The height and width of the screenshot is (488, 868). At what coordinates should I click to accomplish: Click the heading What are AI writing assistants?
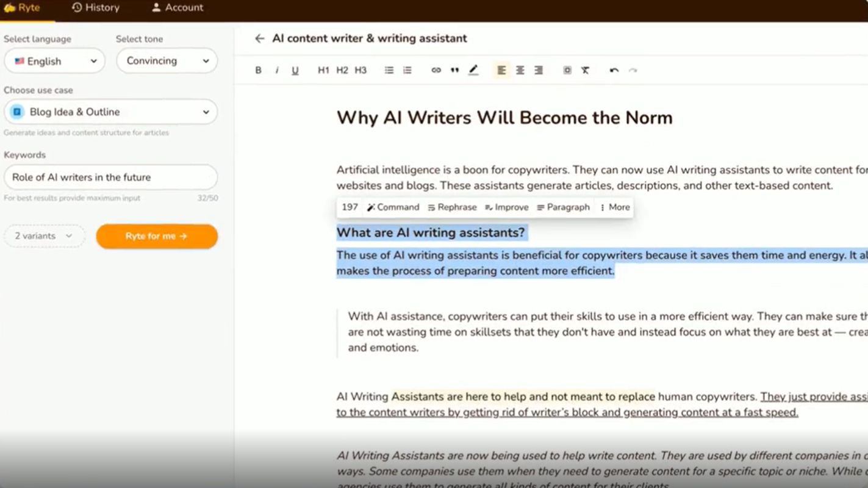[431, 232]
